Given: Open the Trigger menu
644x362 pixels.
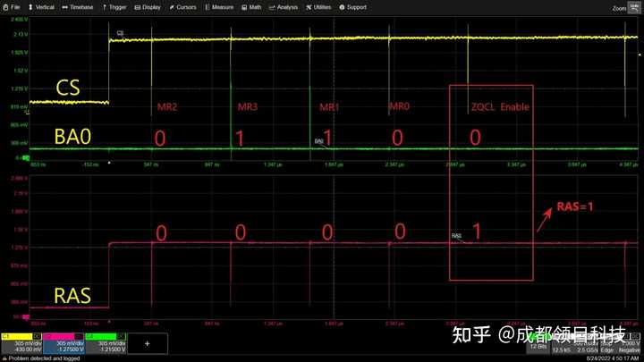Looking at the screenshot, I should click(114, 7).
